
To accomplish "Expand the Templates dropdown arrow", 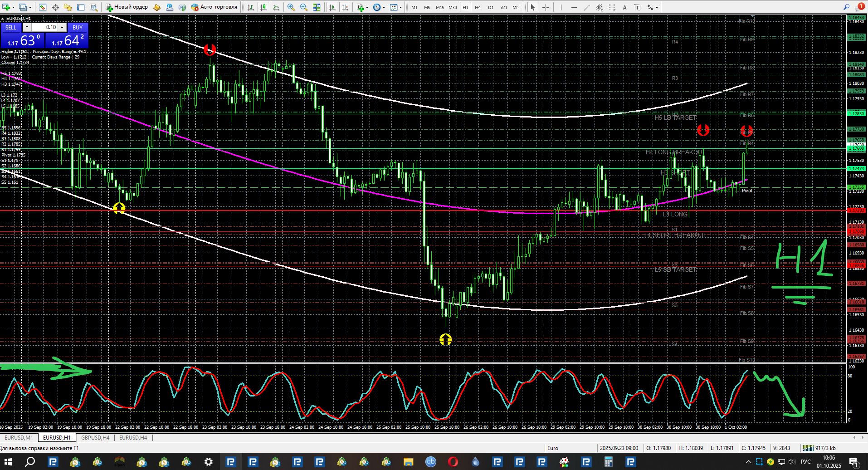I will click(x=400, y=7).
